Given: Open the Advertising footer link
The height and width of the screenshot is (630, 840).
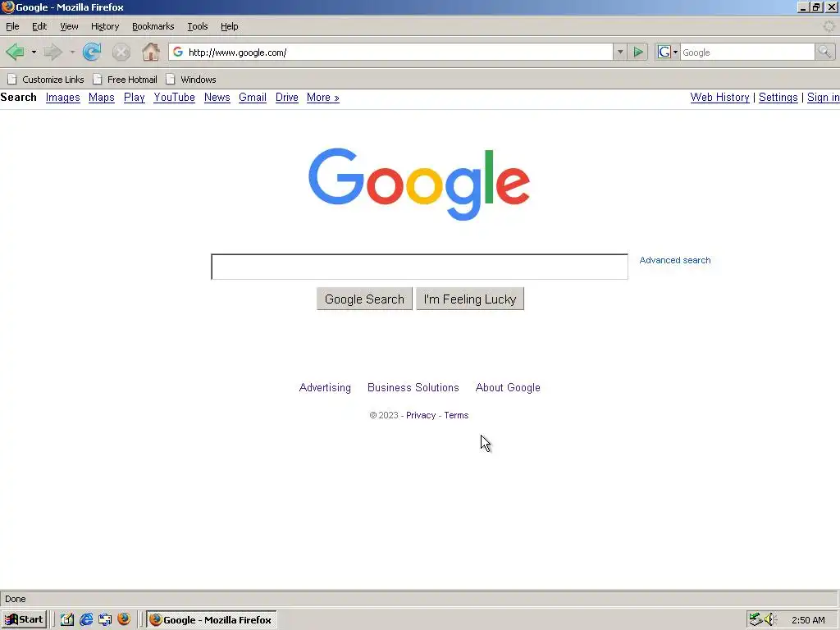Looking at the screenshot, I should [325, 388].
